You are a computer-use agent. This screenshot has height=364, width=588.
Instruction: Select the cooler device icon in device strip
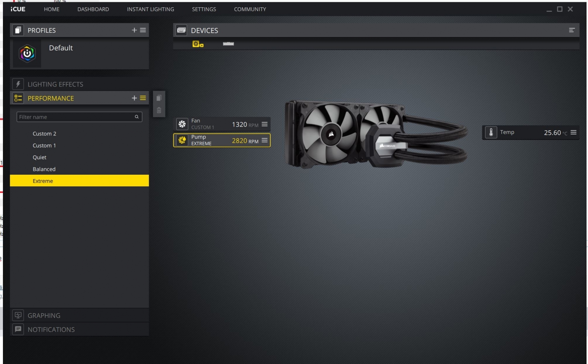tap(198, 44)
